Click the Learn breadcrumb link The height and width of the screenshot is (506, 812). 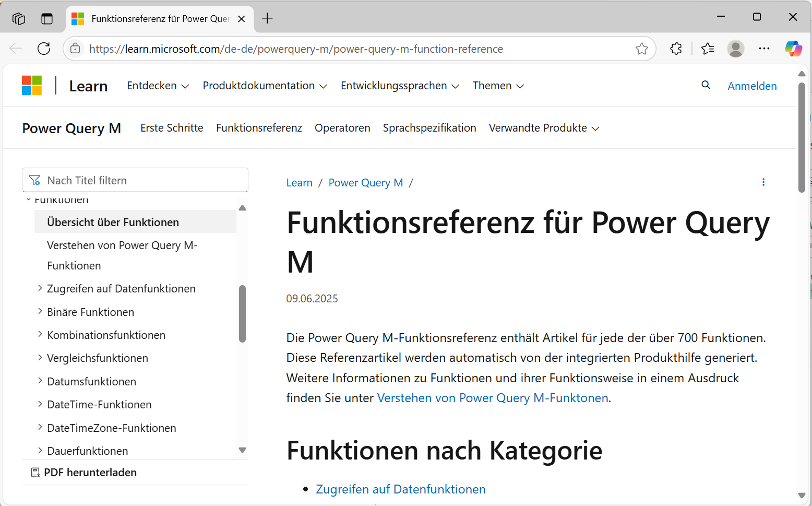tap(300, 183)
